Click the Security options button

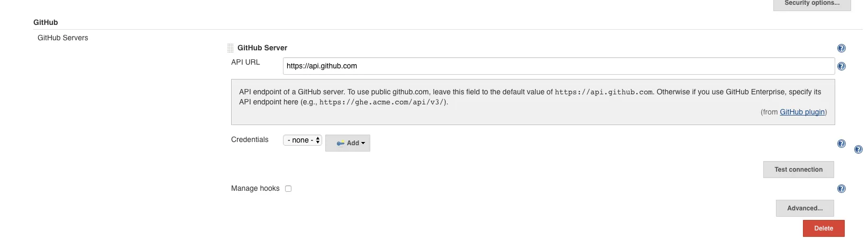pos(811,4)
